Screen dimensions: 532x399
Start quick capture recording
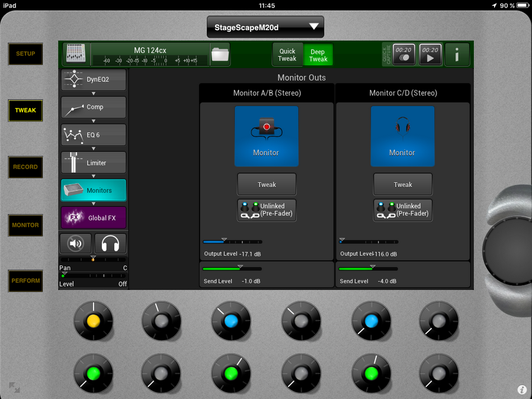[x=403, y=54]
